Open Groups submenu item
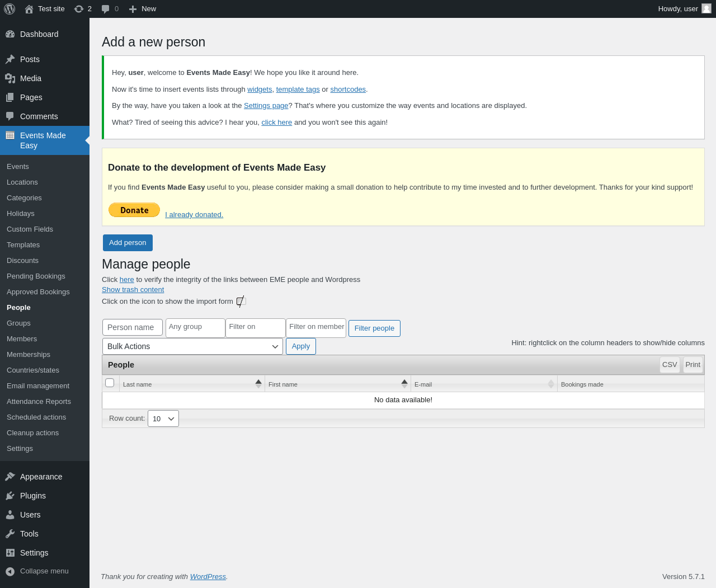Image resolution: width=716 pixels, height=588 pixels. click(x=18, y=323)
